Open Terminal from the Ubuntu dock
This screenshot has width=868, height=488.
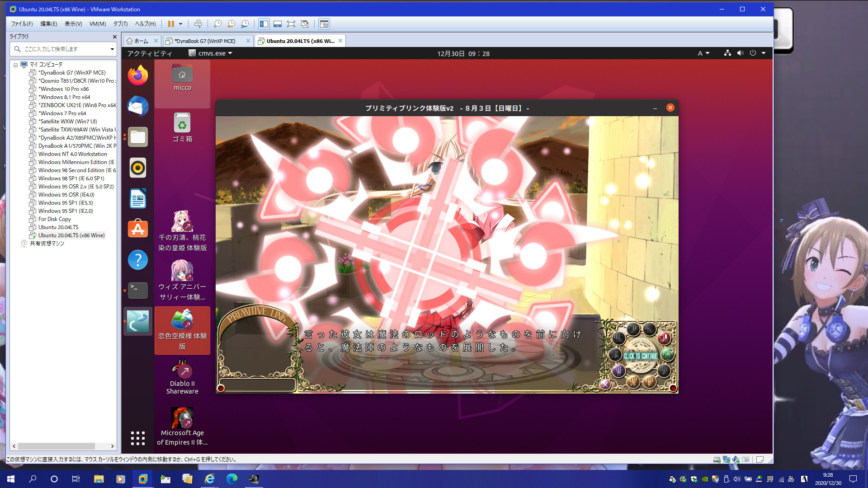pos(138,291)
